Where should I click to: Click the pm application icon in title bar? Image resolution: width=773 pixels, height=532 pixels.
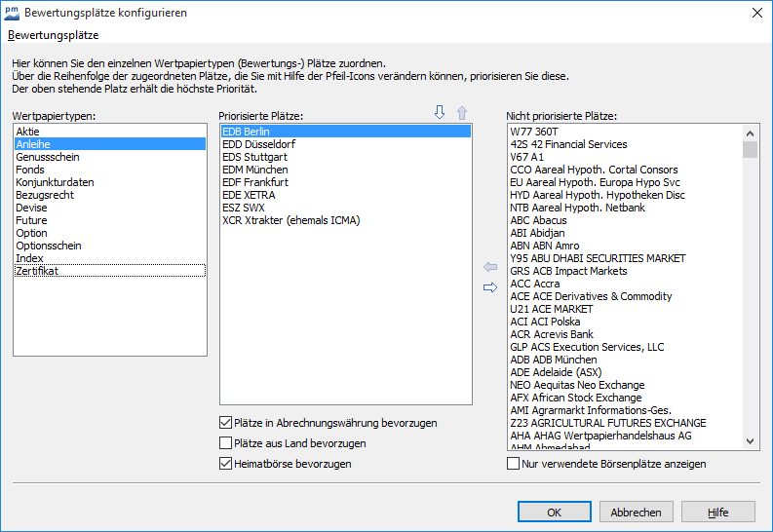(x=12, y=13)
